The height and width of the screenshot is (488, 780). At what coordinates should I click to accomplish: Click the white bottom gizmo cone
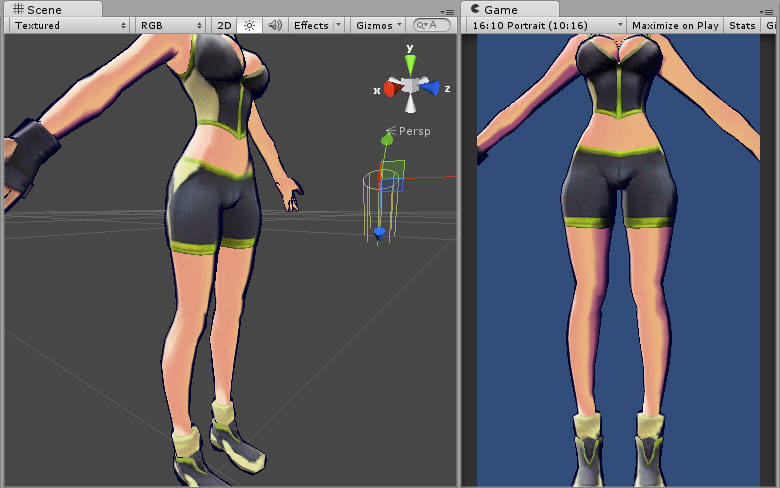pos(410,103)
